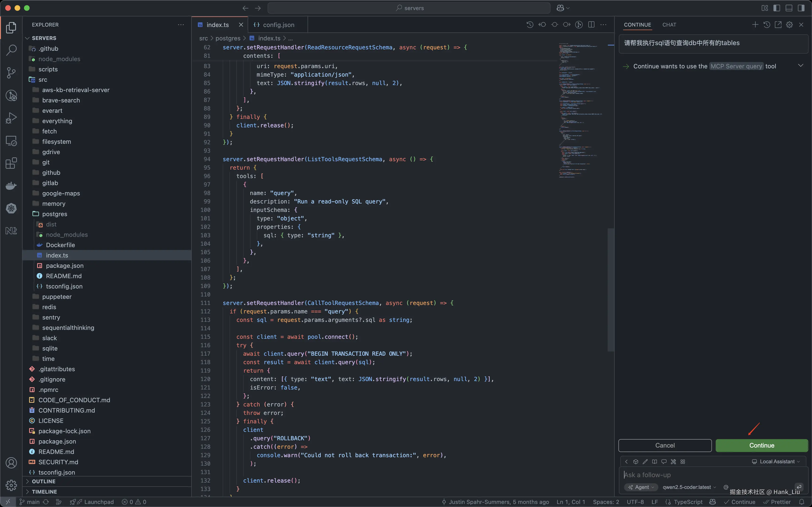The height and width of the screenshot is (507, 812).
Task: Toggle bottom panel layout button
Action: tap(789, 8)
